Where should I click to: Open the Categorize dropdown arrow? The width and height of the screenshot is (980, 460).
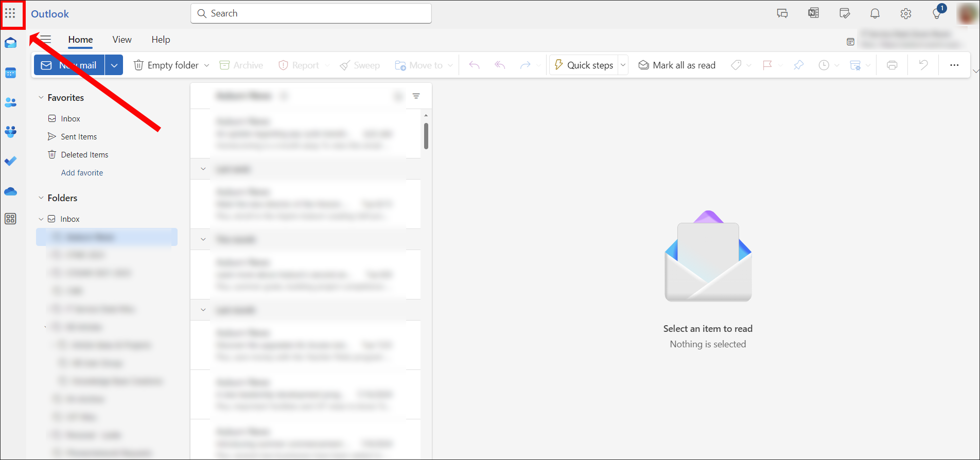click(749, 65)
